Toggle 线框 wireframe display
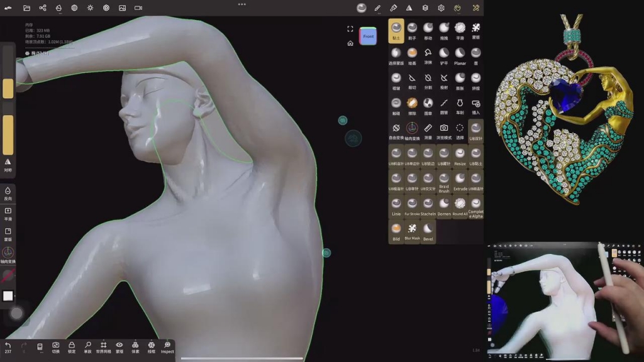644x362 pixels. (x=151, y=347)
